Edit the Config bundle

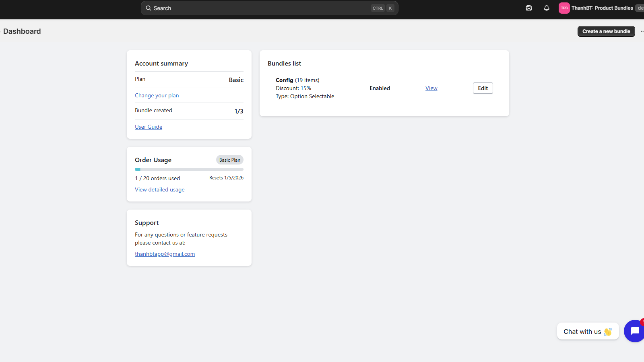click(x=483, y=88)
